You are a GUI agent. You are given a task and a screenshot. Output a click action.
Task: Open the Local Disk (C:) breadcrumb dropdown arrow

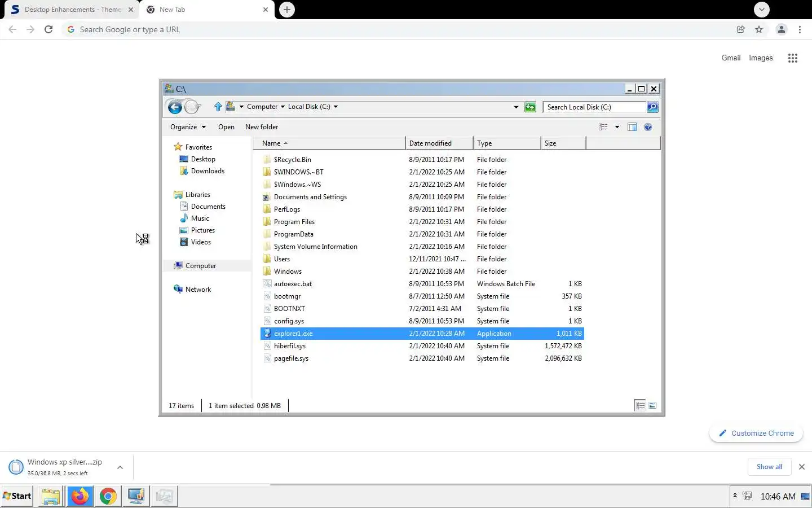[336, 107]
